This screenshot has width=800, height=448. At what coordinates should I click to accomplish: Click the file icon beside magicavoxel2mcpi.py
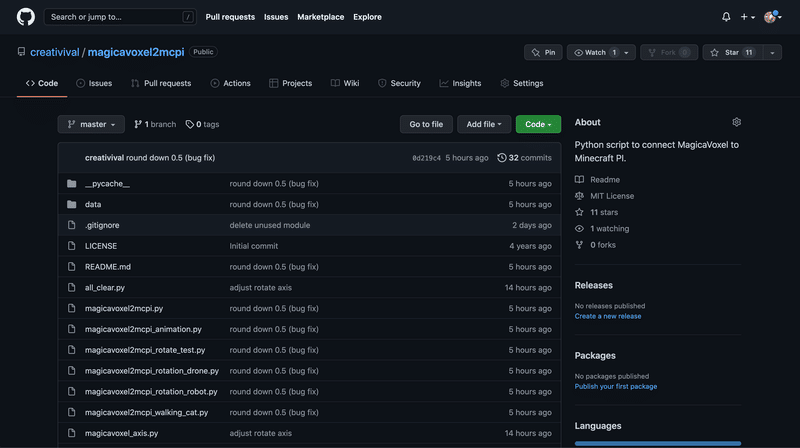click(71, 308)
